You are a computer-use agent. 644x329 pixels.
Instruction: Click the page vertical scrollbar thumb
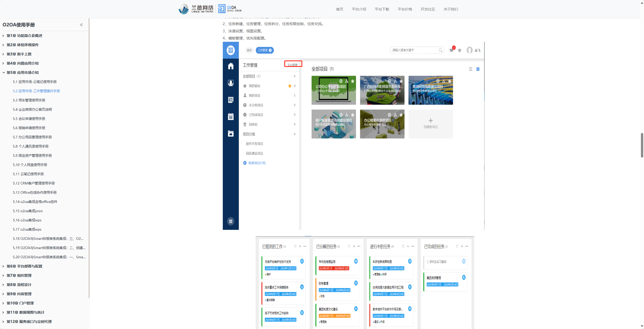point(642,145)
